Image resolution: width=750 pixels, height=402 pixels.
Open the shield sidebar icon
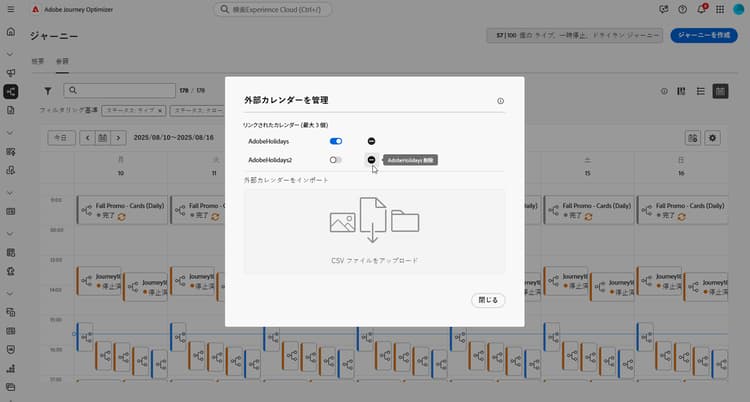click(11, 350)
